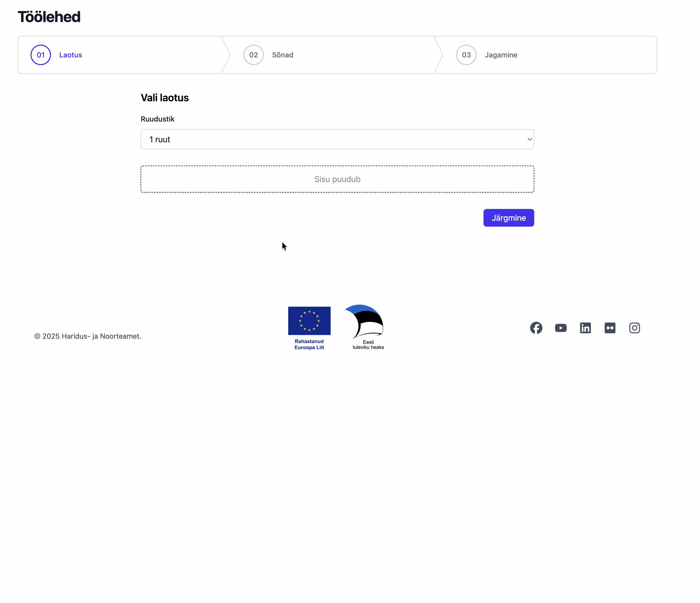Open the Ruudustik dropdown
The image size is (700, 603).
click(x=337, y=139)
